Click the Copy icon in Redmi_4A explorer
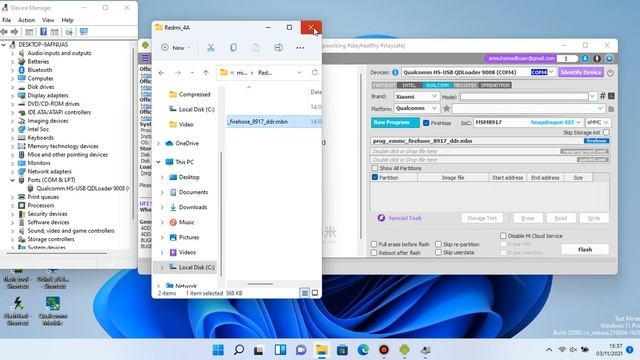640x360 pixels. 233,48
